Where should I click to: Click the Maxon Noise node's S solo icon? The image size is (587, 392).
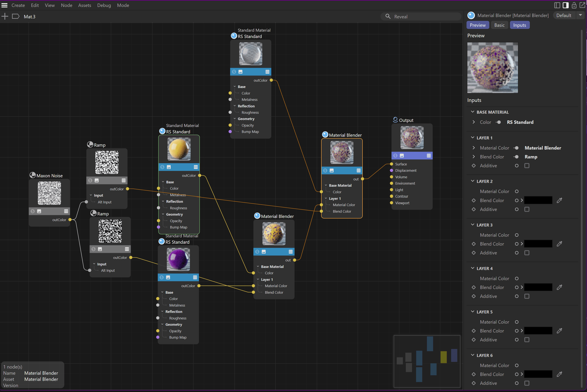(x=33, y=211)
